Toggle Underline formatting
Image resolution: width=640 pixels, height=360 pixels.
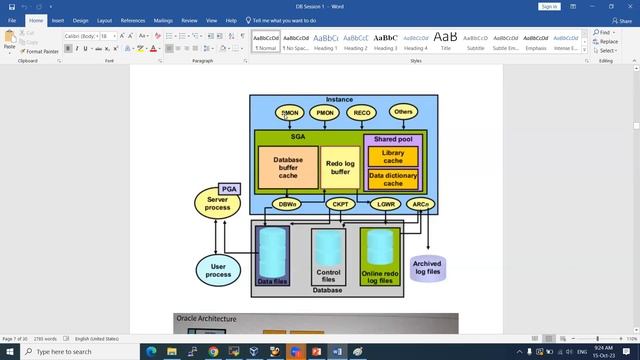(x=85, y=49)
